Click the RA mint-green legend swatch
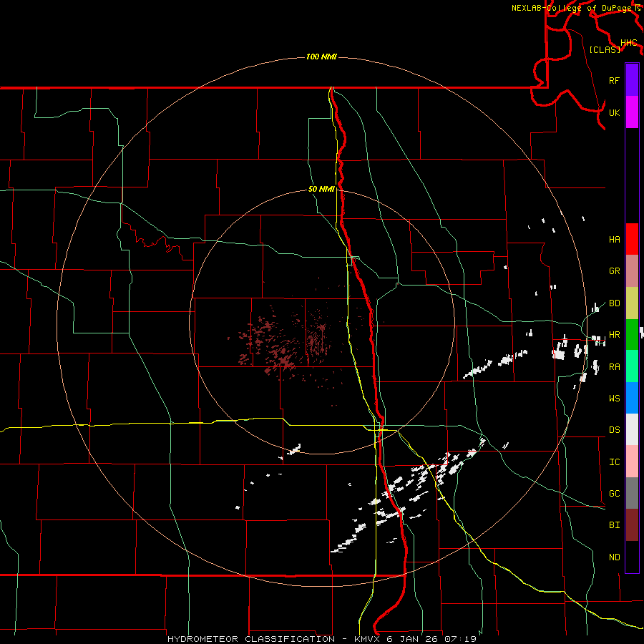Screen dimensions: 644x644 click(632, 366)
